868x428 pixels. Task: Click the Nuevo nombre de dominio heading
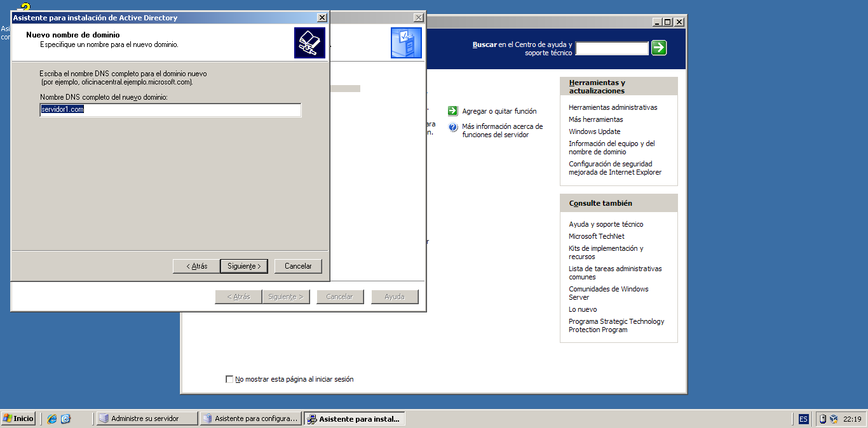point(73,35)
